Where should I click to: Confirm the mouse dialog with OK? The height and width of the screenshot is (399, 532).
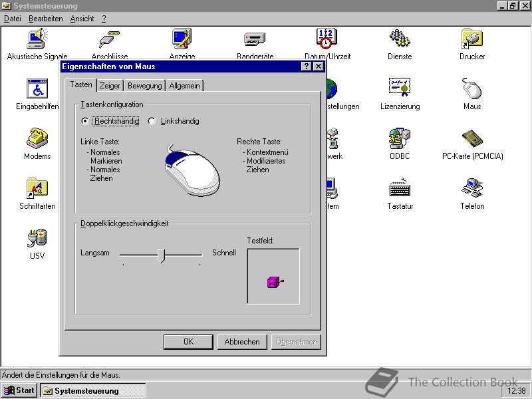(x=188, y=342)
